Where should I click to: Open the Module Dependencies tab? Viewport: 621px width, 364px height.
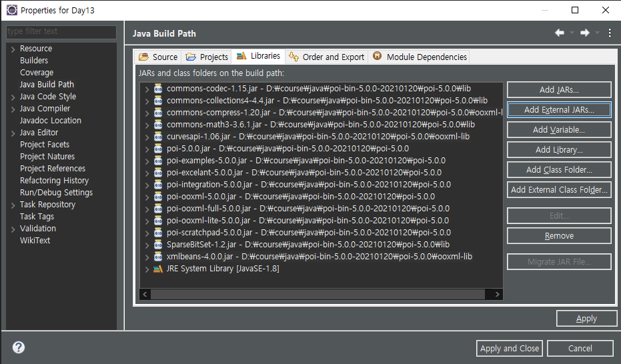click(x=420, y=57)
